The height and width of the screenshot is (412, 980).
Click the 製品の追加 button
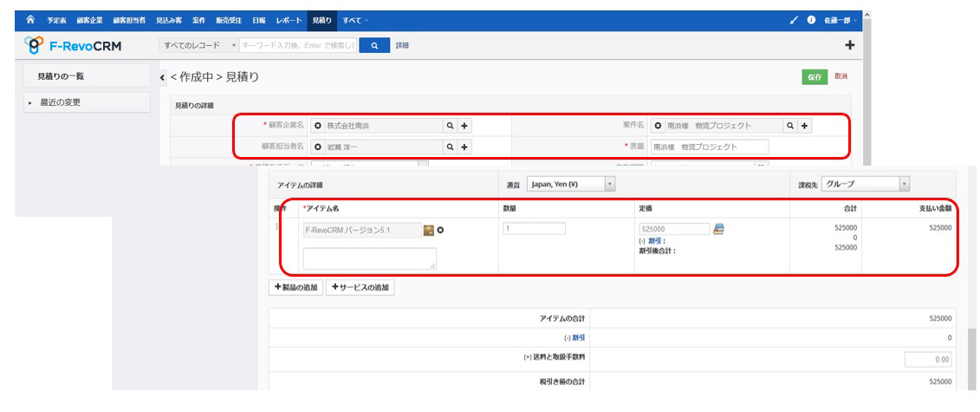295,288
